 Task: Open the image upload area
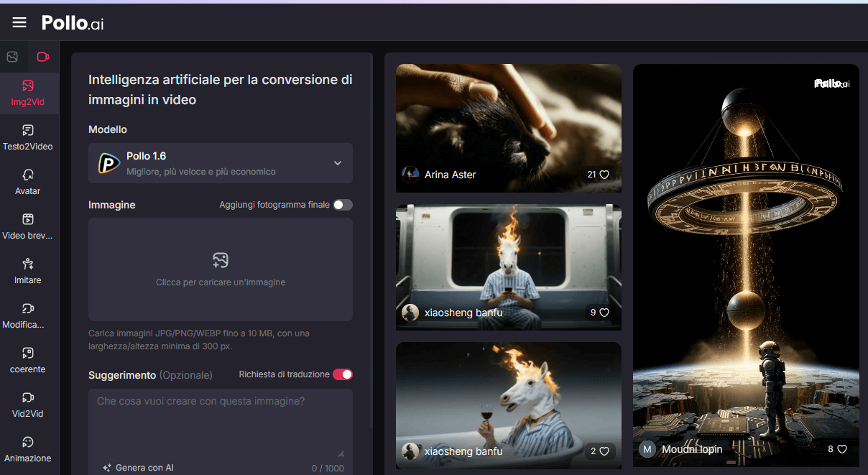pos(220,269)
